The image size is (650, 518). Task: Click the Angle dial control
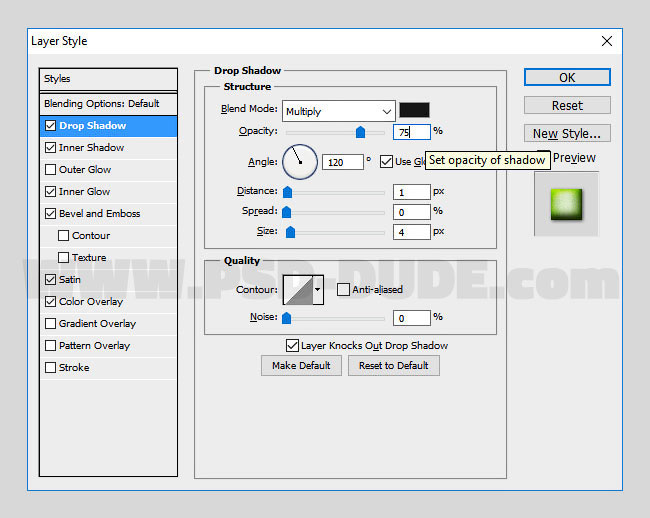pos(300,162)
